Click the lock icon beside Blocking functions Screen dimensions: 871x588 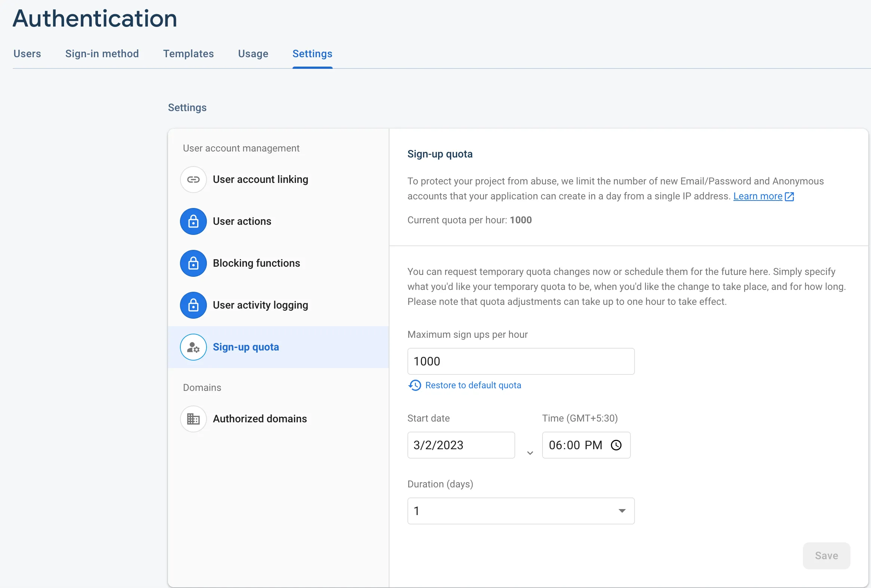coord(193,263)
